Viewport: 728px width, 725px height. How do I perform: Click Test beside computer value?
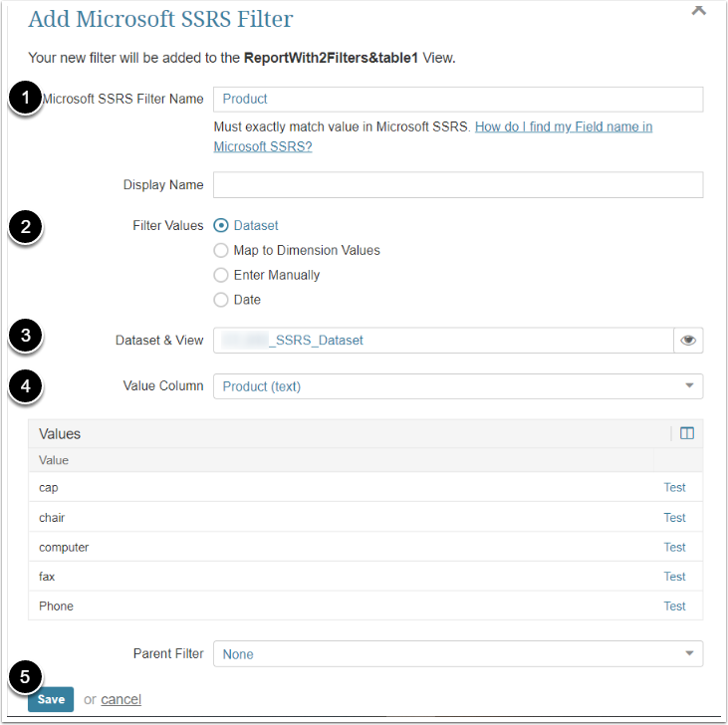674,547
